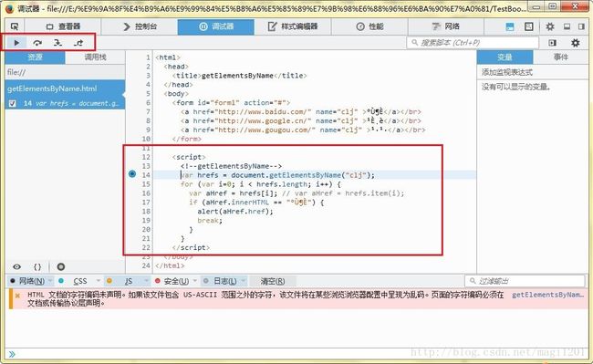Toggle the 网络(N) console filter
This screenshot has height=364, width=593.
coord(28,281)
